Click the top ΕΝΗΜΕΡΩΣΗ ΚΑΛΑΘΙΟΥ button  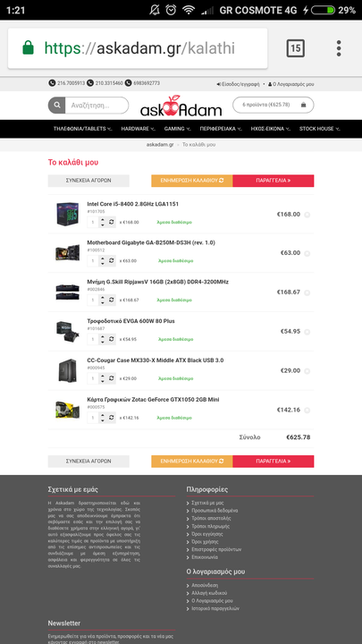(192, 181)
